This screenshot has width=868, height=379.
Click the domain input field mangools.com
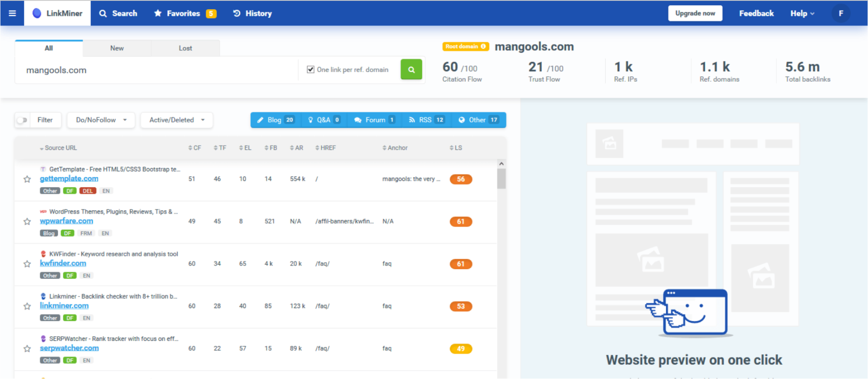[x=156, y=70]
